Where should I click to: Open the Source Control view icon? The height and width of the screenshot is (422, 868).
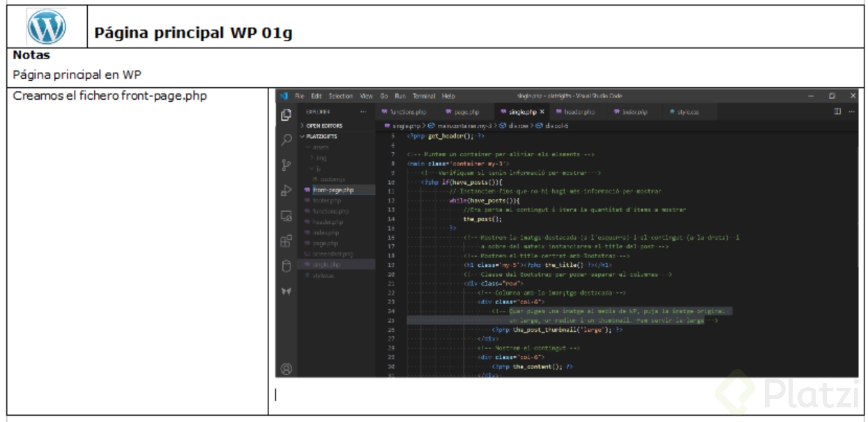tap(285, 165)
